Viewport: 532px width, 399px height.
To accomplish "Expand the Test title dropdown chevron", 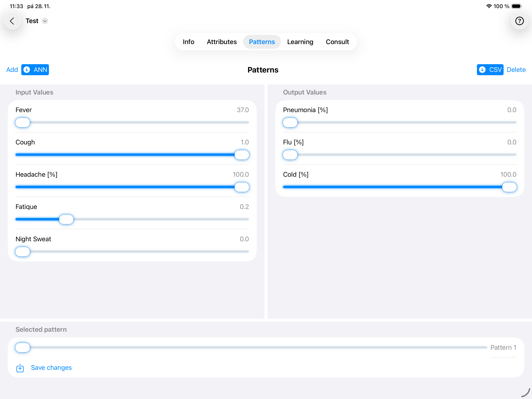I will point(45,21).
